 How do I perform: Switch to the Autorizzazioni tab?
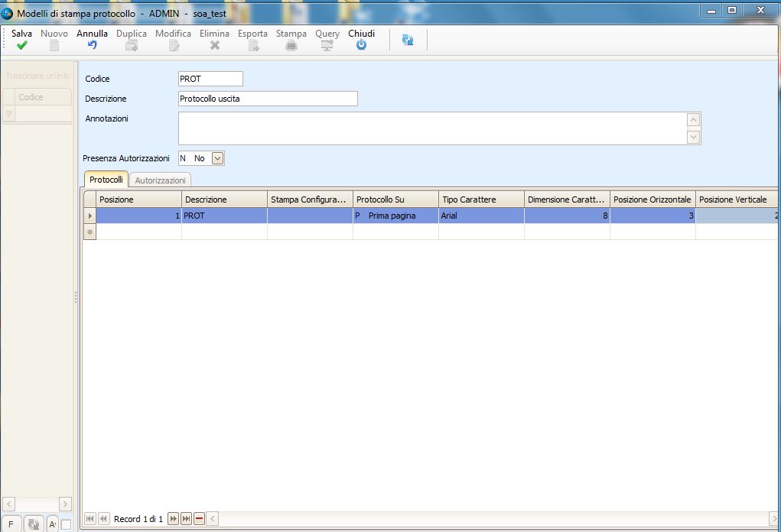pos(160,180)
